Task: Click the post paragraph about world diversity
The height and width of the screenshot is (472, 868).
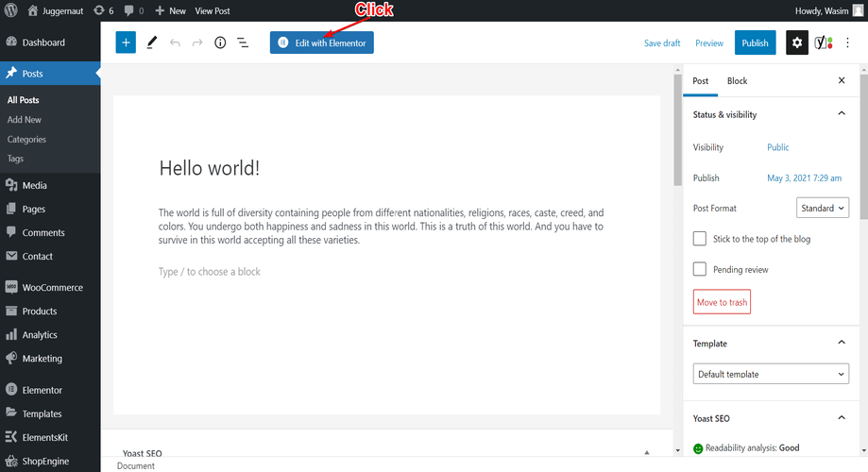Action: point(381,227)
